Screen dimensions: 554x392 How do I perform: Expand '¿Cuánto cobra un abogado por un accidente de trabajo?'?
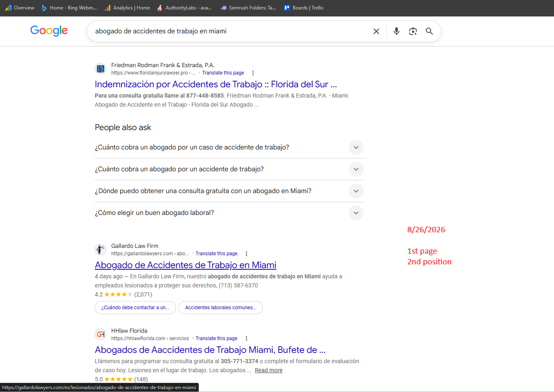(229, 169)
